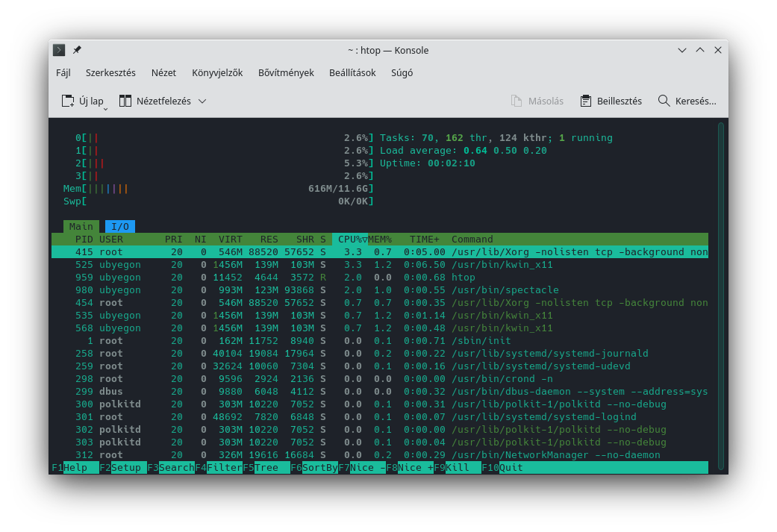Click F2 Setup in htop footer
777x532 pixels.
(123, 468)
